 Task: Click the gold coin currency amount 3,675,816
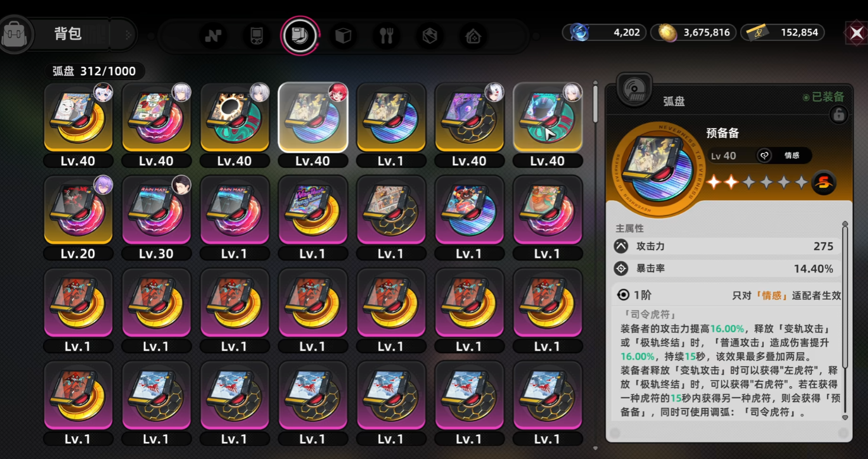[706, 33]
